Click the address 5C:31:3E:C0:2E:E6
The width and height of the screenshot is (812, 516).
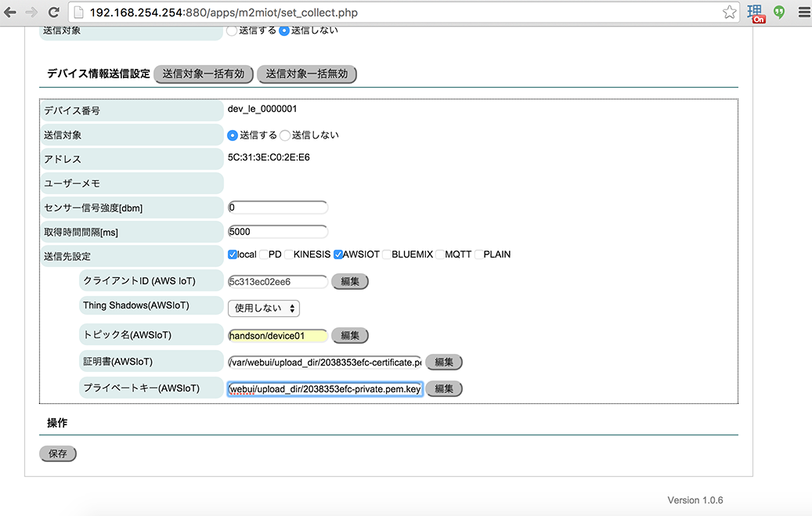click(x=269, y=157)
